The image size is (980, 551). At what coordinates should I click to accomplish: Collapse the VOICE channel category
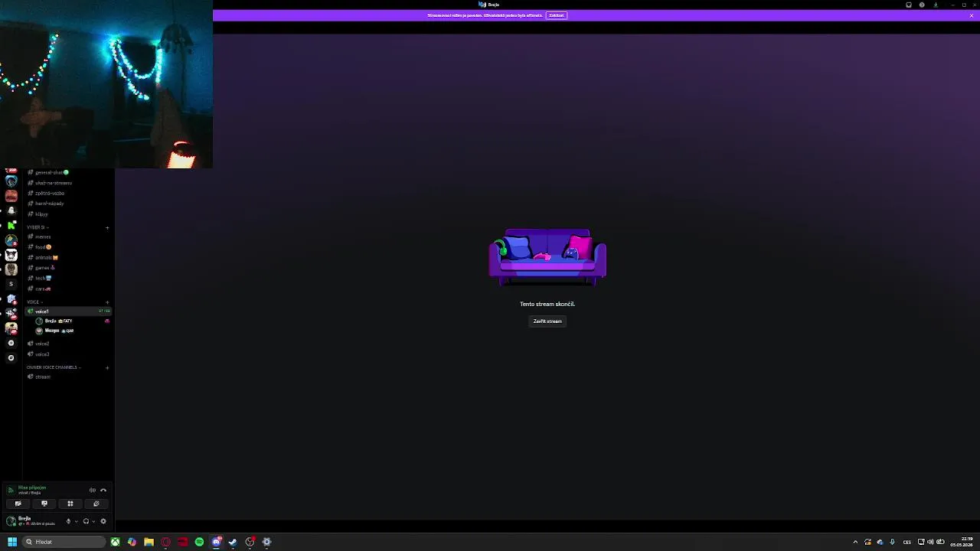(34, 302)
